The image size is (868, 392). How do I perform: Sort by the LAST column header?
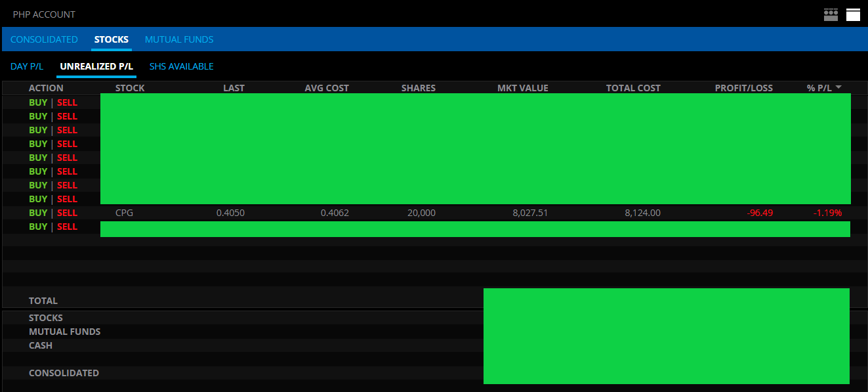(234, 88)
